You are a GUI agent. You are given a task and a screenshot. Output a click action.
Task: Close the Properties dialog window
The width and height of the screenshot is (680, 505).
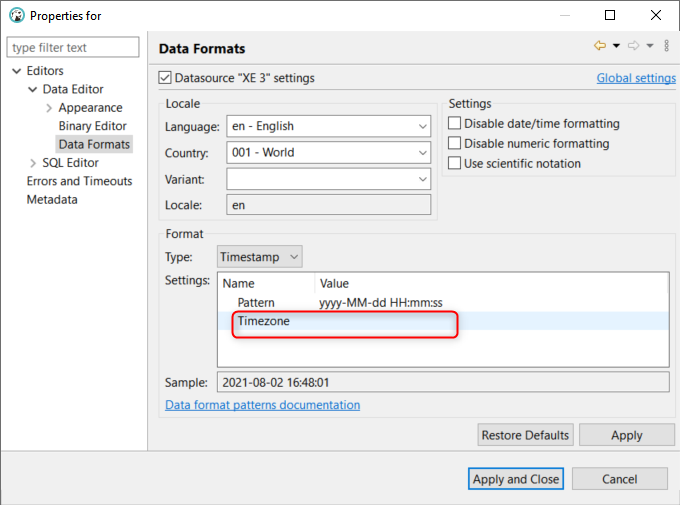pyautogui.click(x=656, y=16)
